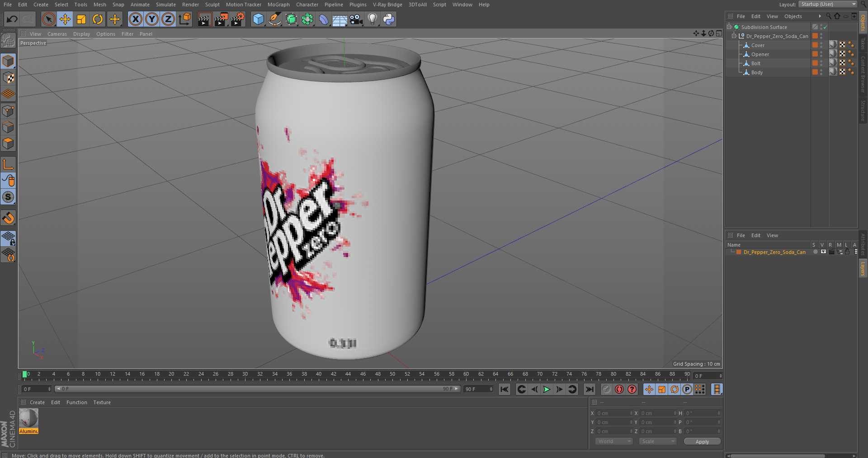The height and width of the screenshot is (458, 868).
Task: Add a Subdivision Surface generator
Action: 291,19
